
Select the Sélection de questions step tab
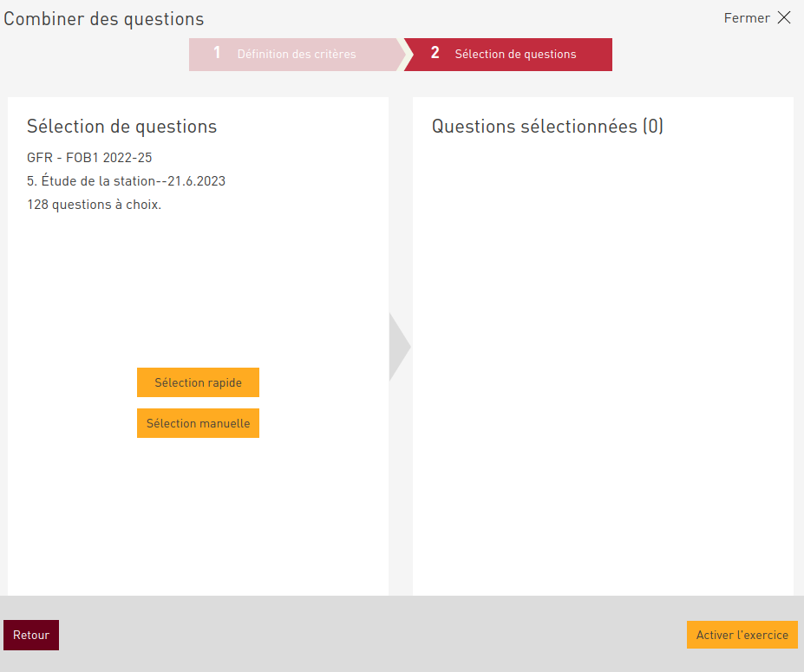click(515, 54)
